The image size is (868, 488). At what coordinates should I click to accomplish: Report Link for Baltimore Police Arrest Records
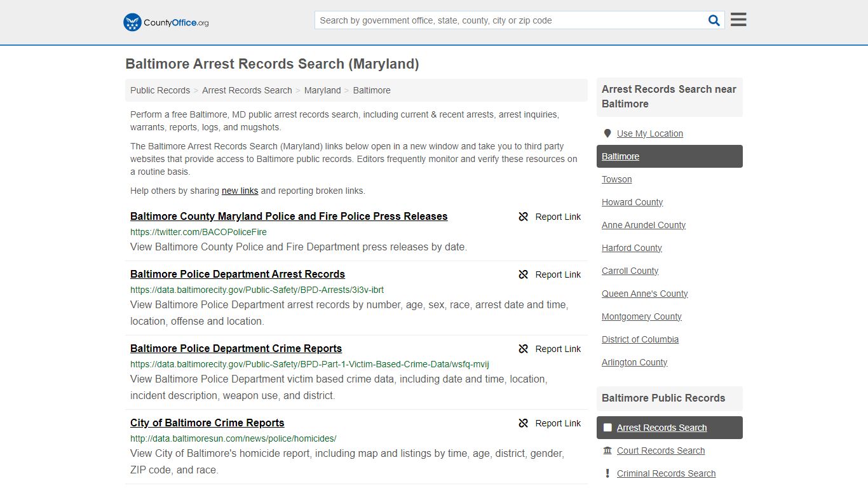click(x=550, y=274)
